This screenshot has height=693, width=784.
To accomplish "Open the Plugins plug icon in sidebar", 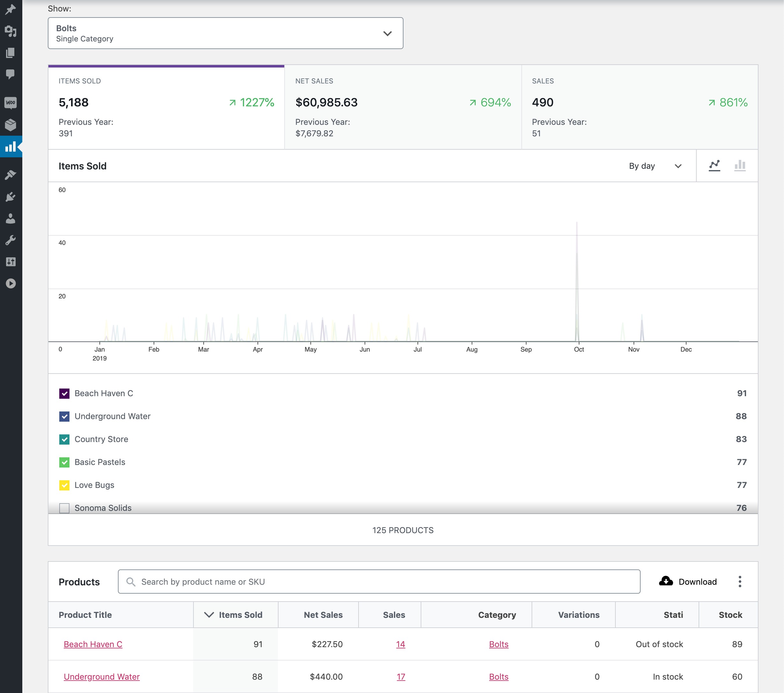I will point(10,196).
